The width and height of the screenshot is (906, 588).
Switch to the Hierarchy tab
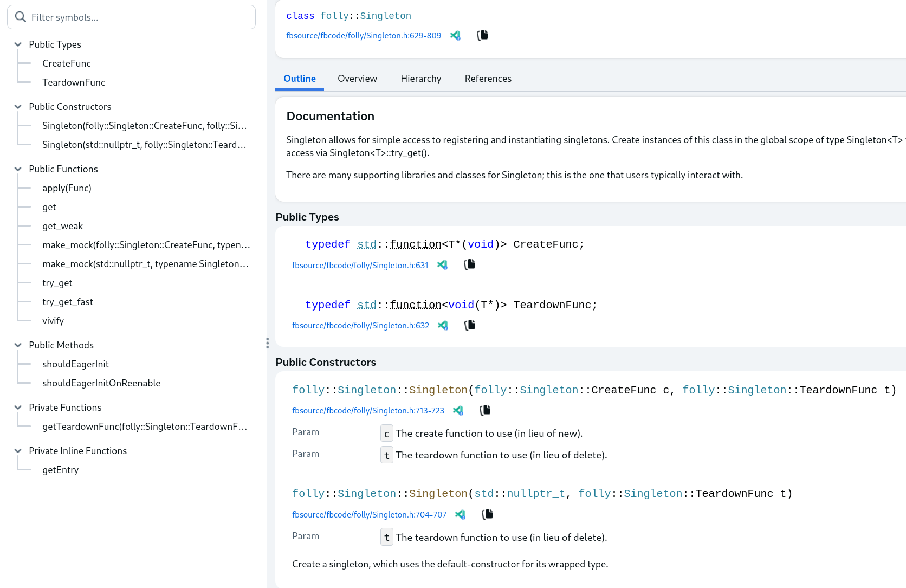tap(421, 78)
